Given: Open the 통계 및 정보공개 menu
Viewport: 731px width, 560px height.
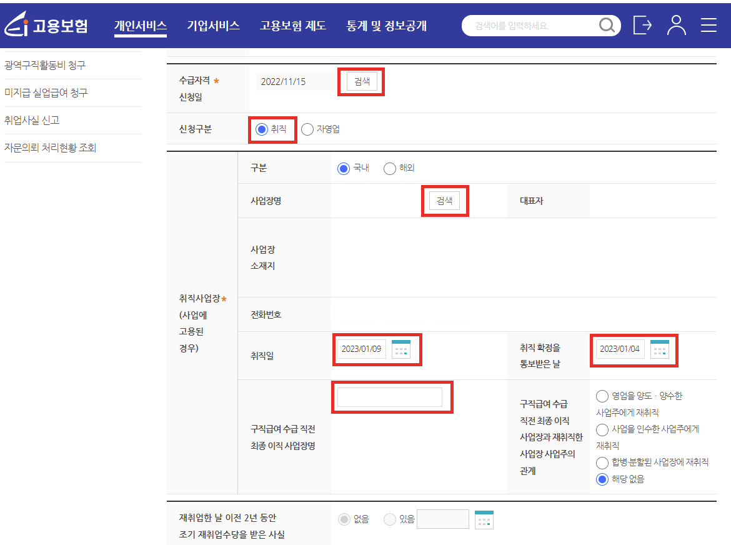Looking at the screenshot, I should point(384,26).
